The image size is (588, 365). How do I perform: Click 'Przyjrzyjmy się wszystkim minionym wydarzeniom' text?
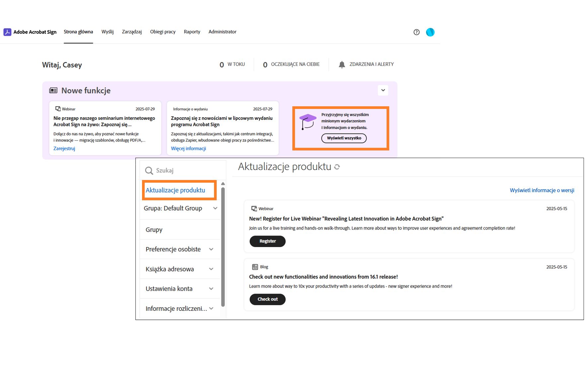(345, 121)
